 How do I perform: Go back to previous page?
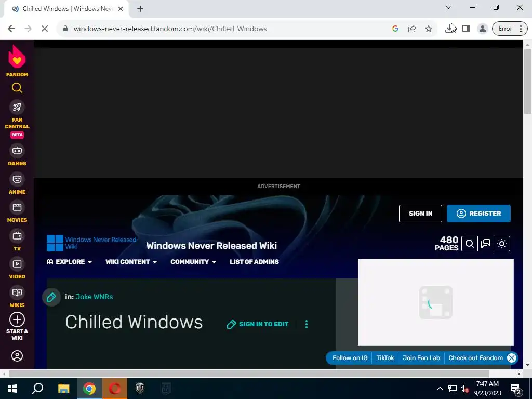tap(11, 29)
